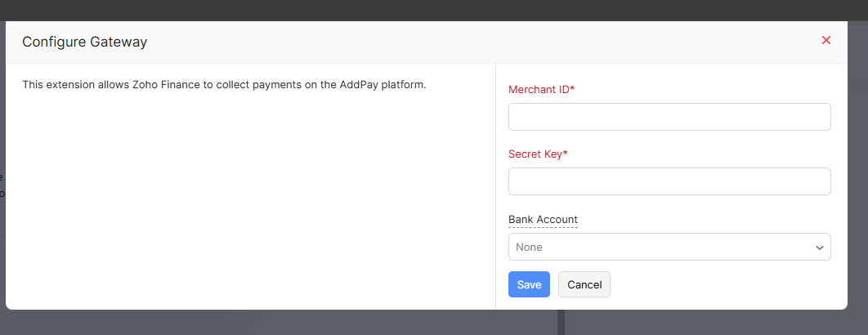
Task: Click the red Secret Key label
Action: (535, 154)
